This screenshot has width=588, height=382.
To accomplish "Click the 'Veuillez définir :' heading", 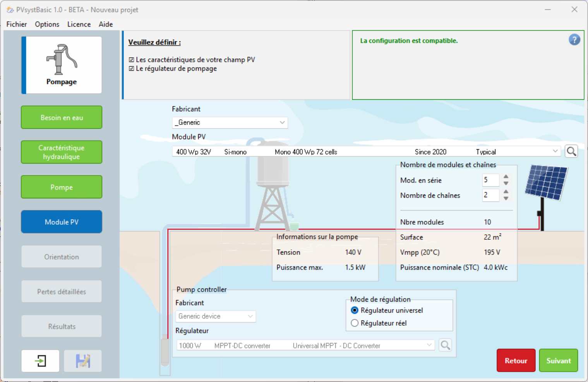I will [154, 42].
